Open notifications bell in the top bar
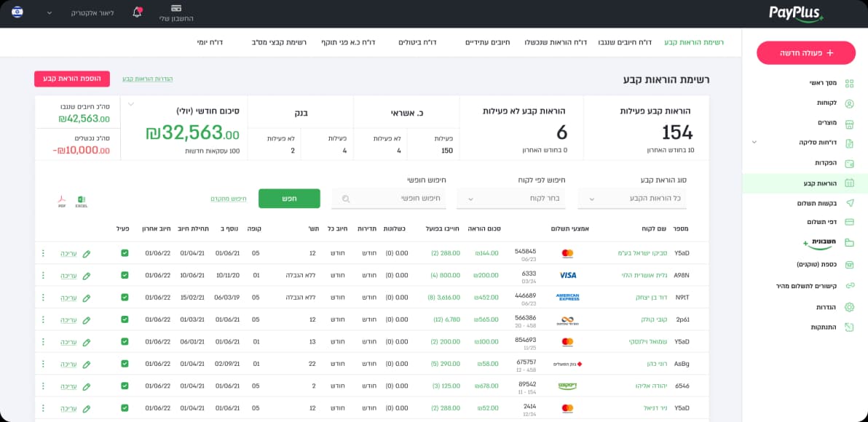This screenshot has height=422, width=868. click(138, 12)
